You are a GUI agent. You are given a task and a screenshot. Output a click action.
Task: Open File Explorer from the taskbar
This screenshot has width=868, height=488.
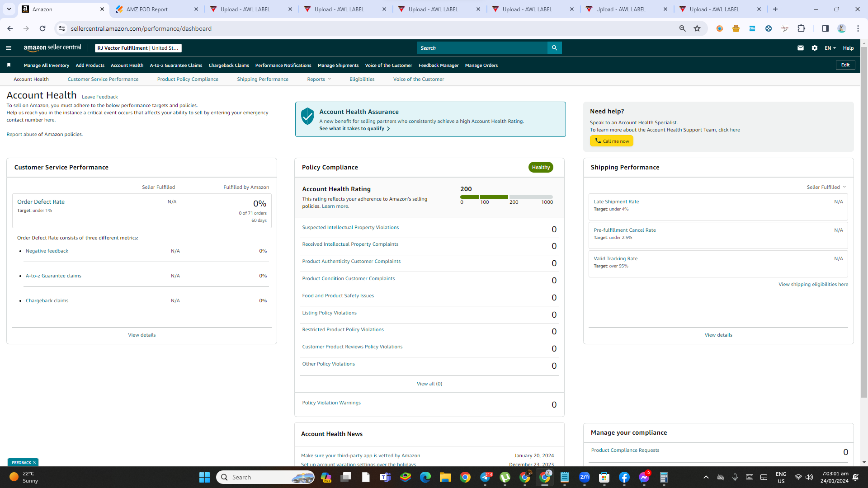(445, 477)
